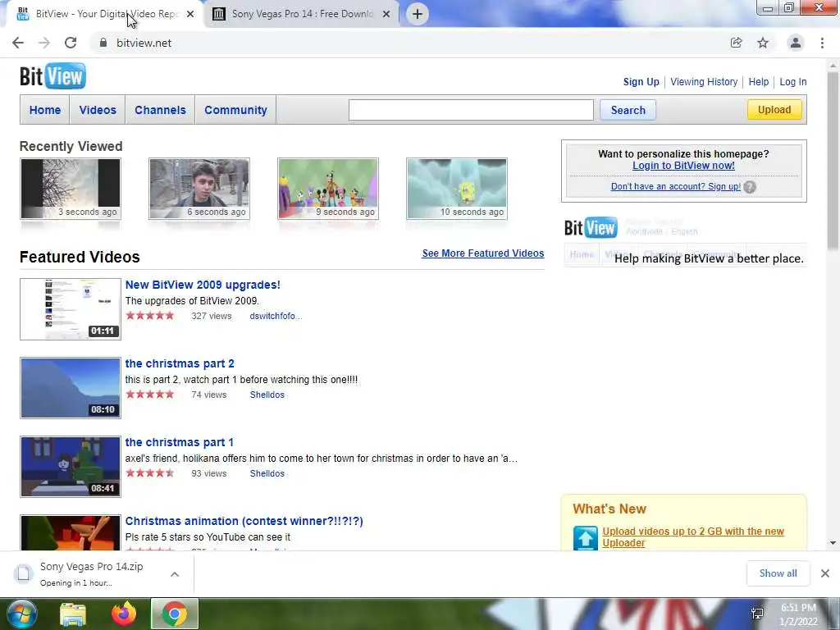Open the Community navigation tab
Image resolution: width=840 pixels, height=630 pixels.
pos(235,110)
